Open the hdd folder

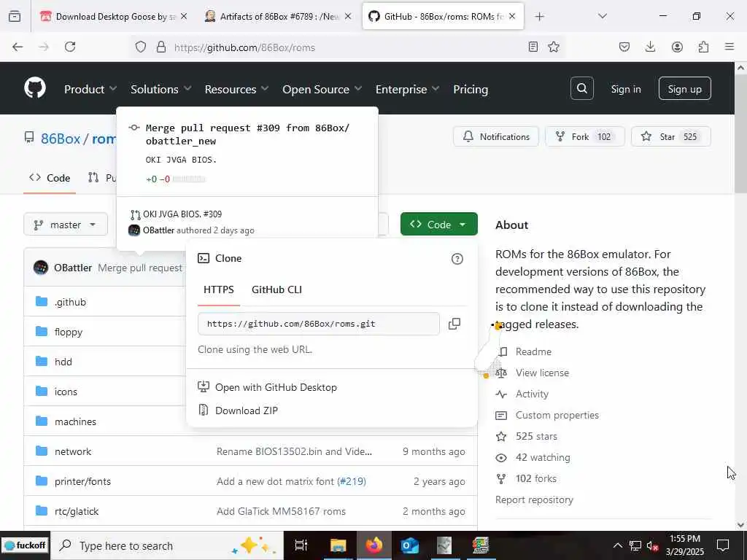coord(63,362)
